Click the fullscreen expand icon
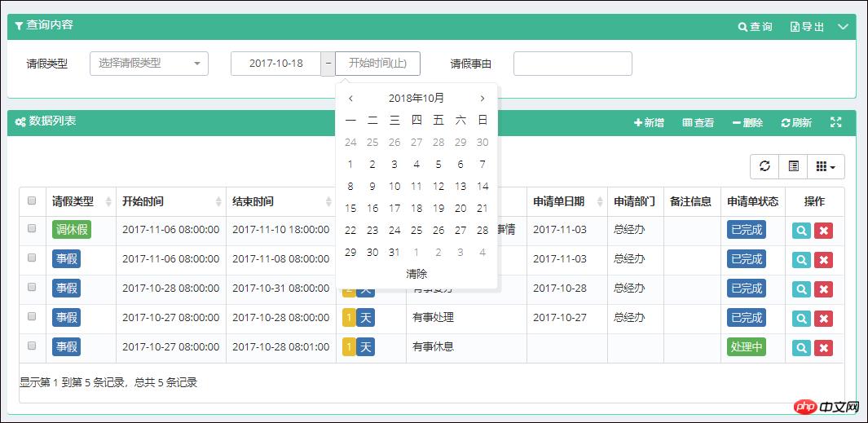The width and height of the screenshot is (868, 423). point(836,122)
